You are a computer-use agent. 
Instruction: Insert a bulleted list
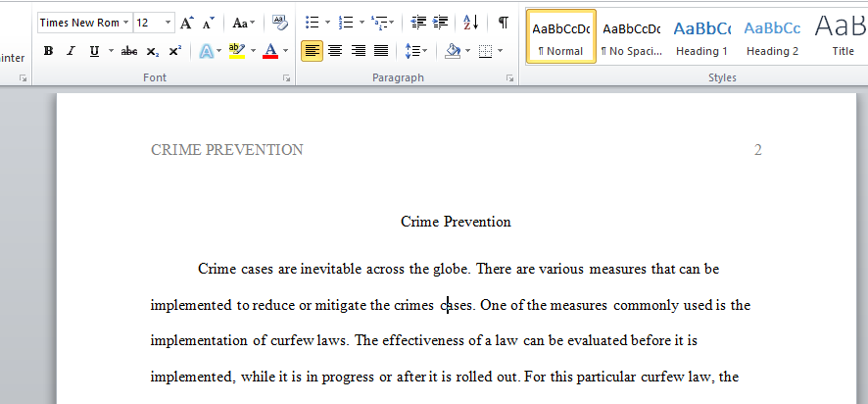click(313, 23)
